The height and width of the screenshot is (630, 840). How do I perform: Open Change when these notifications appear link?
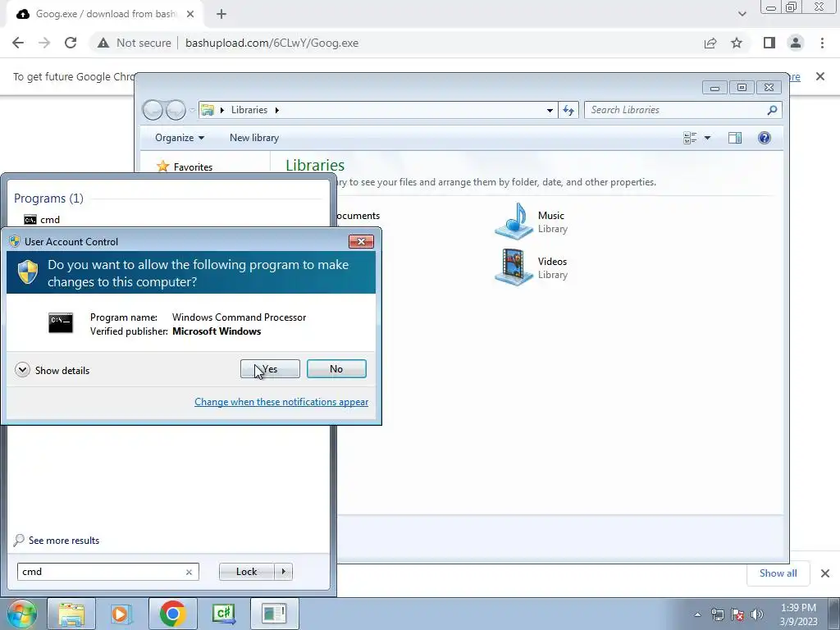tap(281, 402)
